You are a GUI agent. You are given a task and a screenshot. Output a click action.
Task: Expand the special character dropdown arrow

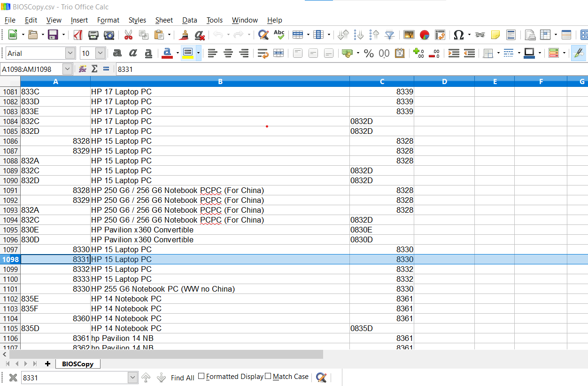click(469, 35)
